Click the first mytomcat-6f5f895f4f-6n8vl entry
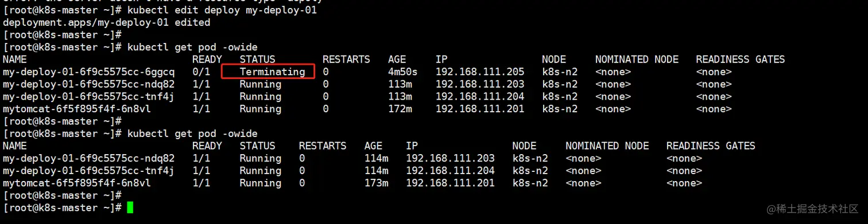This screenshot has width=868, height=224. pyautogui.click(x=77, y=109)
